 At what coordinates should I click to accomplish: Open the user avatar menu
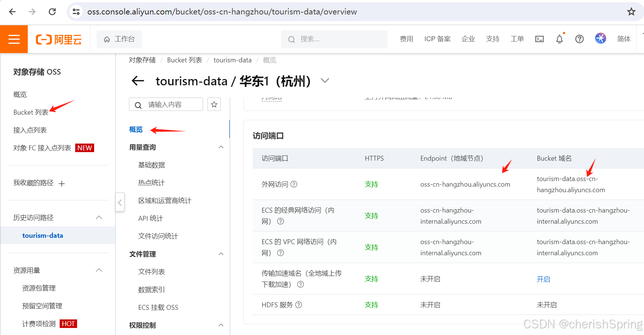tap(601, 38)
